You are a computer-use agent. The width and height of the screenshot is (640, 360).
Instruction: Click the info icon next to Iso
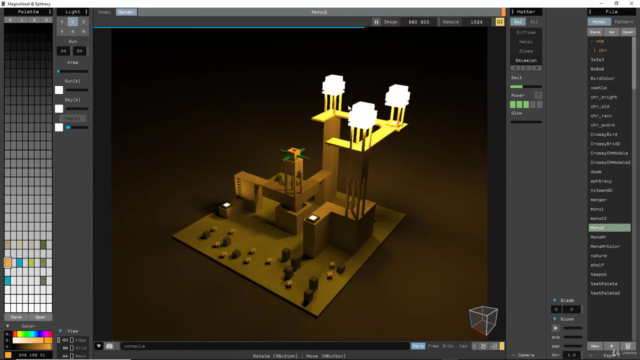pos(474,346)
